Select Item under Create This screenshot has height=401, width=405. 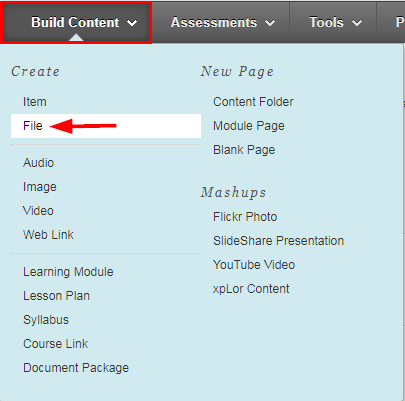point(35,102)
